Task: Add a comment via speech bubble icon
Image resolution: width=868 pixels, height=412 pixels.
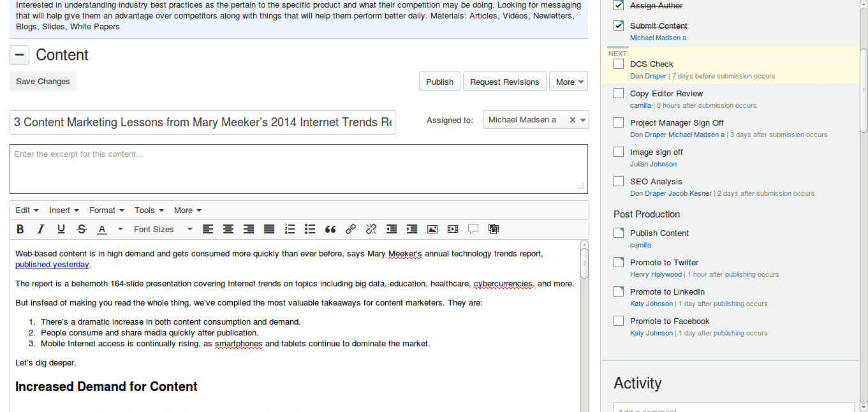Action: (x=473, y=229)
